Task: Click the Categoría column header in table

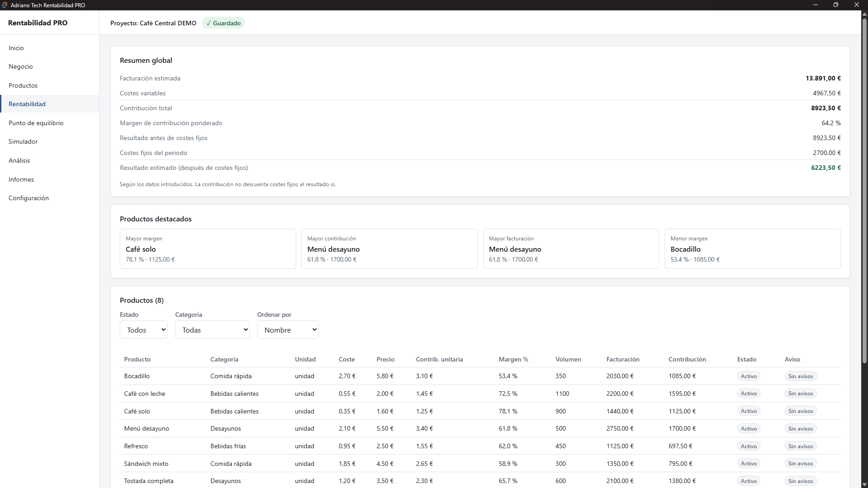Action: pyautogui.click(x=224, y=359)
